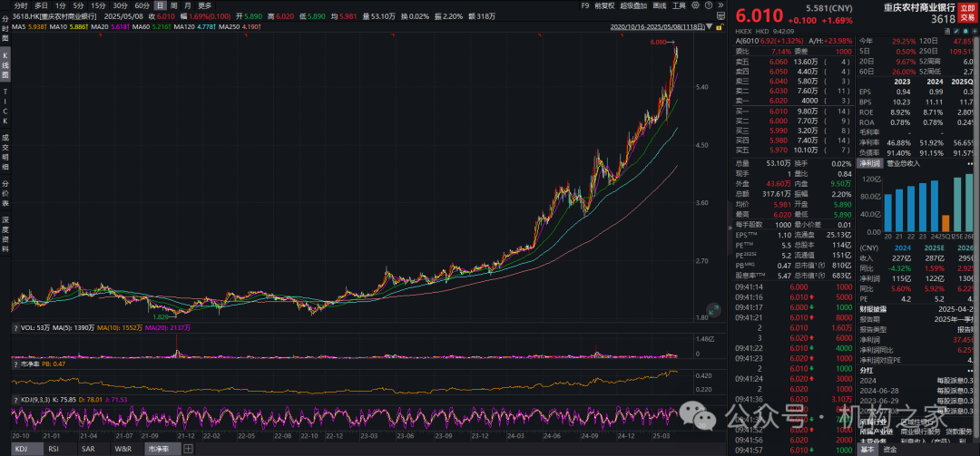Switch to the 周 weekly chart

174,5
